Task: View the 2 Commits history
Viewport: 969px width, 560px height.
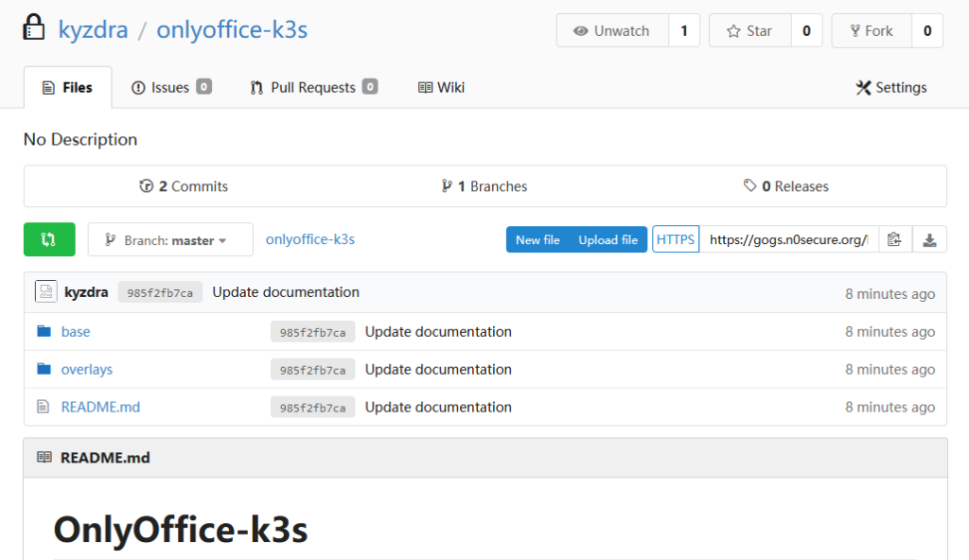Action: point(184,186)
